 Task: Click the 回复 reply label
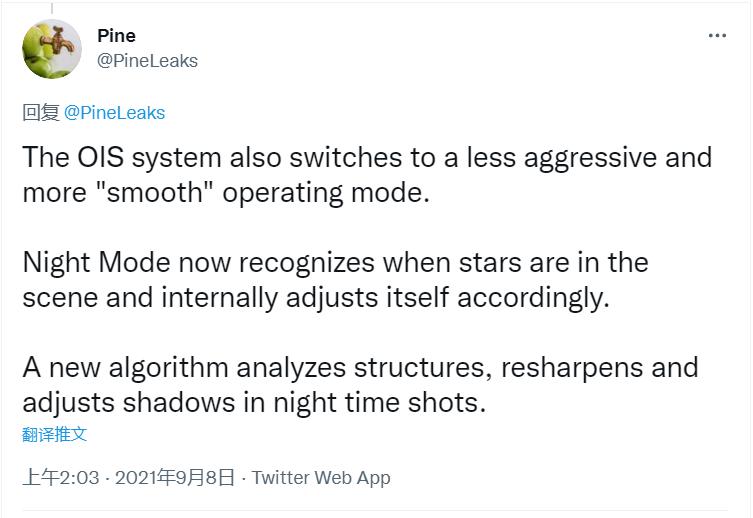click(x=41, y=112)
